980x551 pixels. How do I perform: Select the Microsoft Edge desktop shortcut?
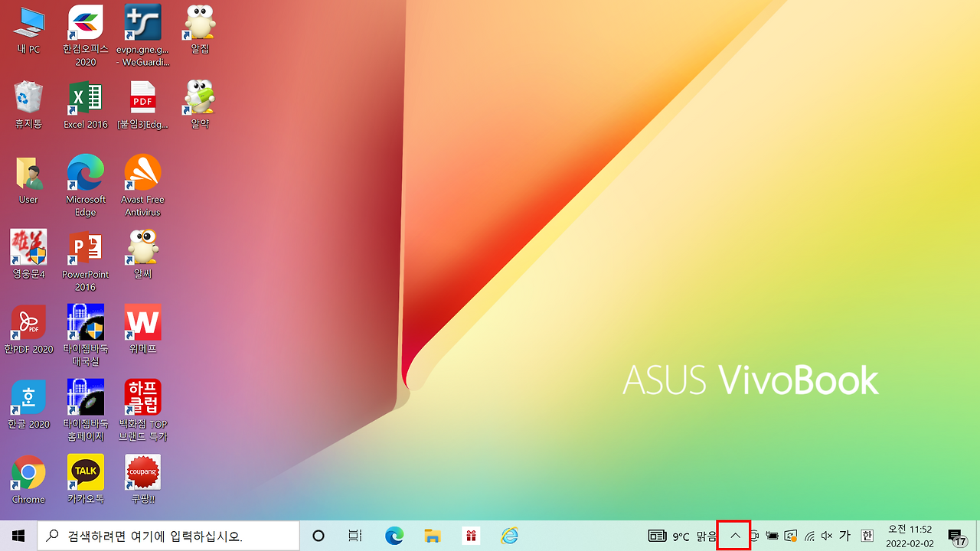coord(86,186)
